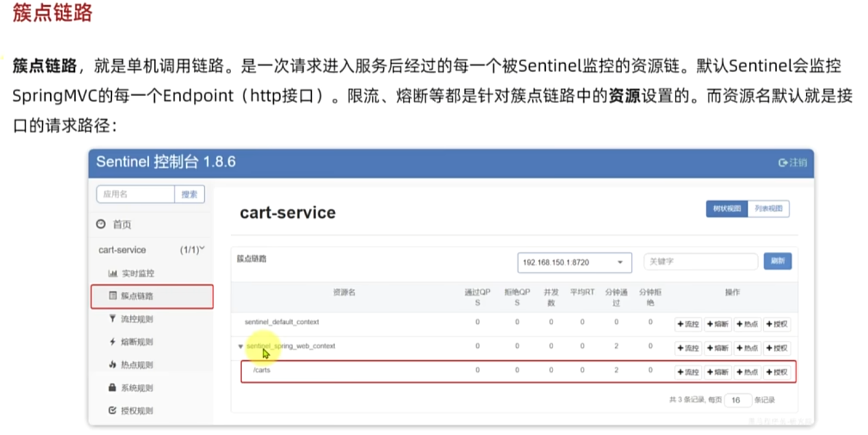Open 授权规则 with the check icon
The height and width of the screenshot is (435, 868).
pos(131,411)
